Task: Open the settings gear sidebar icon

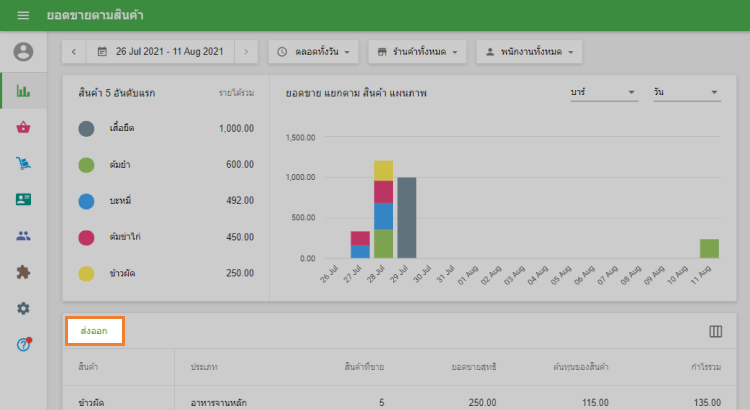Action: coord(23,308)
